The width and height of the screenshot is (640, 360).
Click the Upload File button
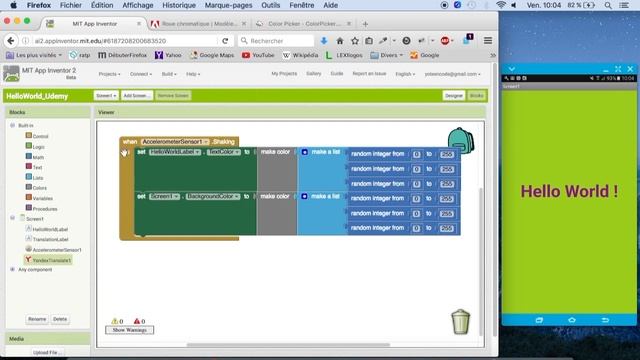point(47,352)
